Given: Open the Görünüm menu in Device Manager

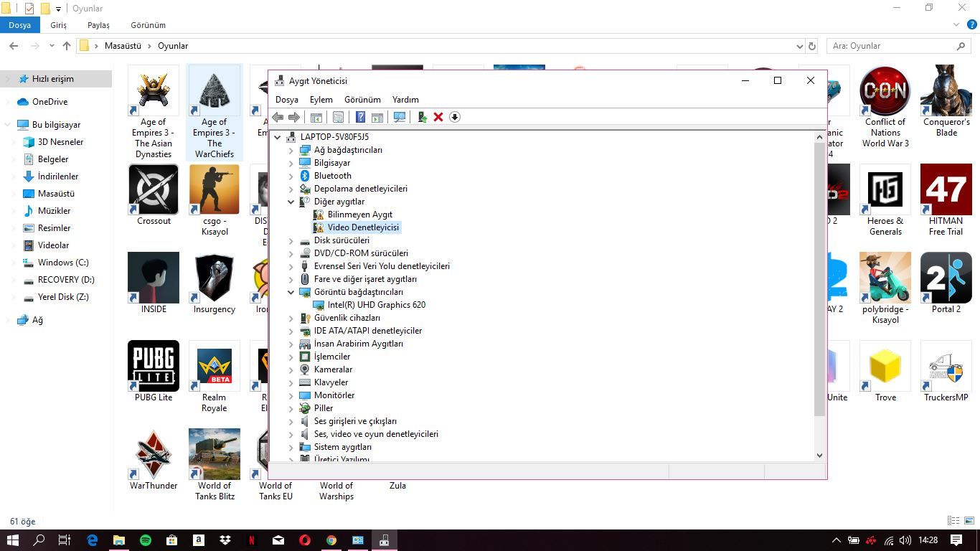Looking at the screenshot, I should tap(362, 100).
